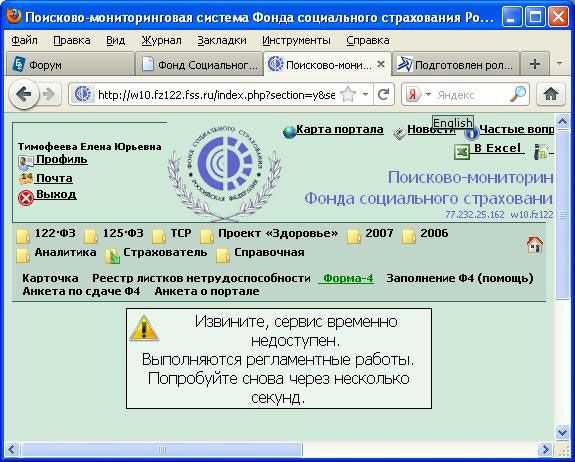The image size is (575, 462).
Task: Click the horizontal scrollbar thumb
Action: pos(162,449)
